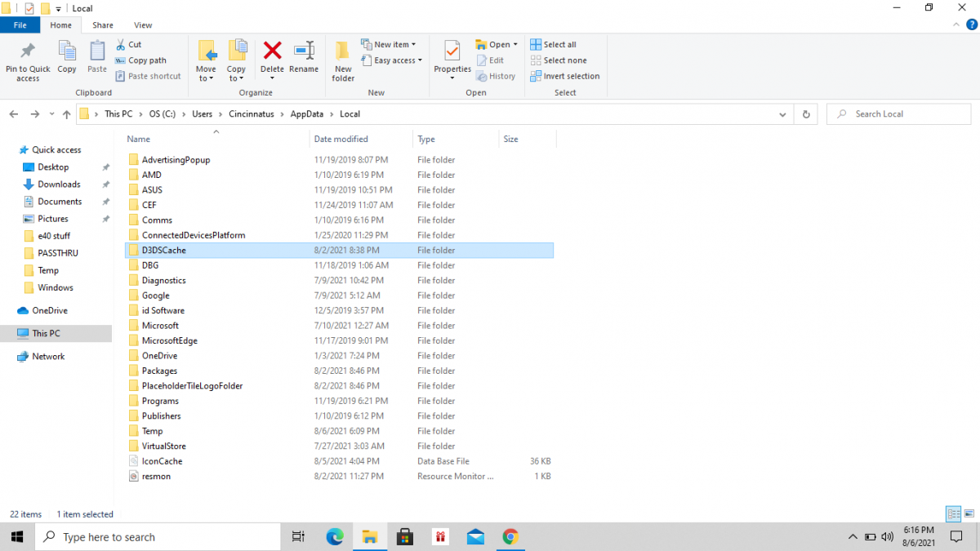The width and height of the screenshot is (980, 551).
Task: Select Downloads in Quick access
Action: tap(59, 184)
